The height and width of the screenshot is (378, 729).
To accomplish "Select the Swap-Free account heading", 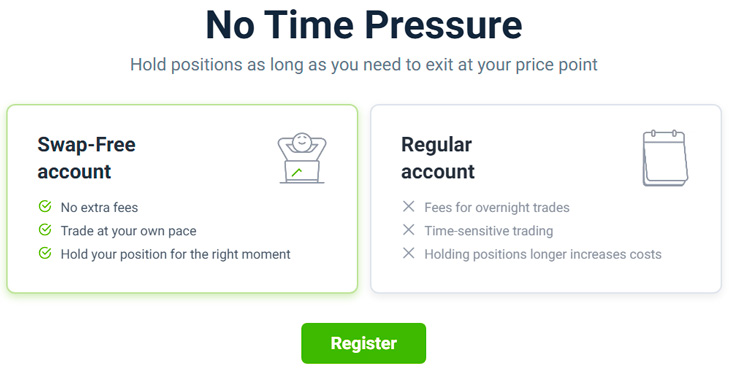I will 86,158.
